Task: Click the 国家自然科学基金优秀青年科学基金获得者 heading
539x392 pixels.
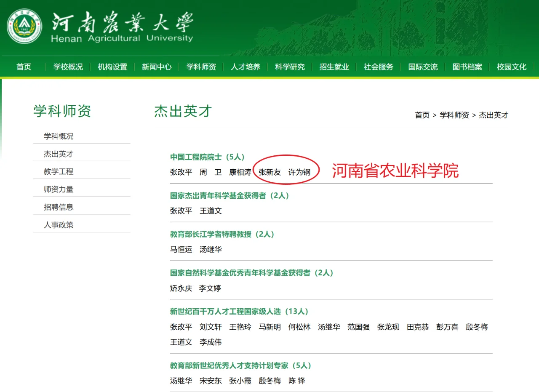Action: point(252,273)
